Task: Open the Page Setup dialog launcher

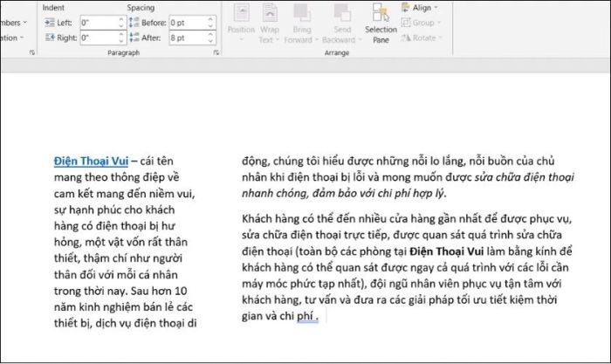Action: [x=32, y=52]
